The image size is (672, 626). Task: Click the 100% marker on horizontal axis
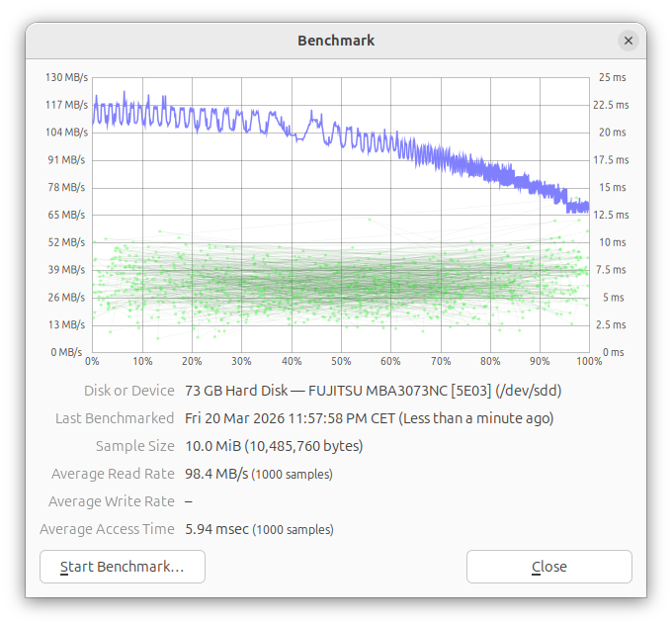[x=589, y=362]
